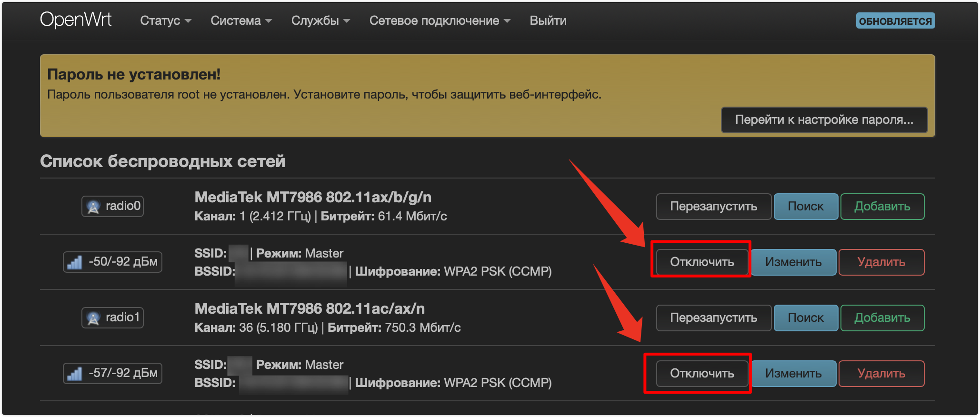Restart radio0 with Перезапустить
The image size is (980, 417).
coord(713,207)
